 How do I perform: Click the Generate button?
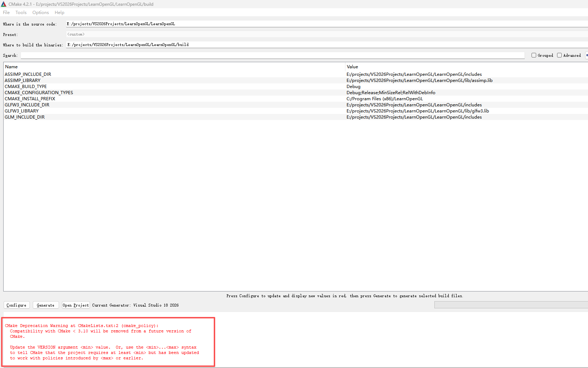[46, 305]
